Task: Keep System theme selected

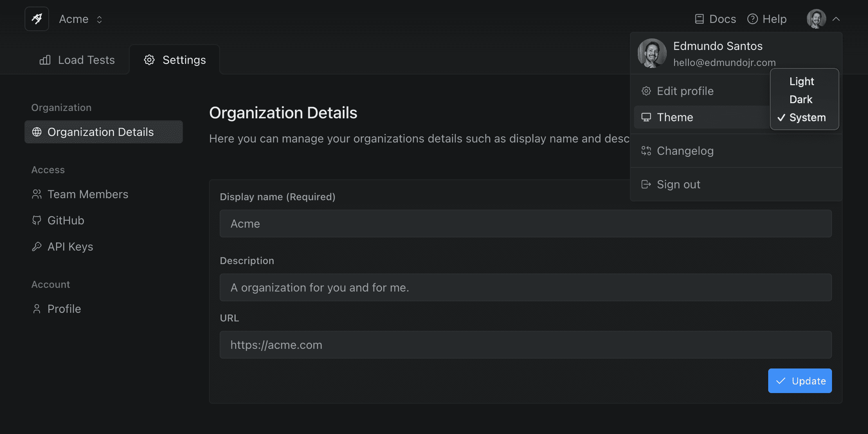Action: click(x=807, y=118)
